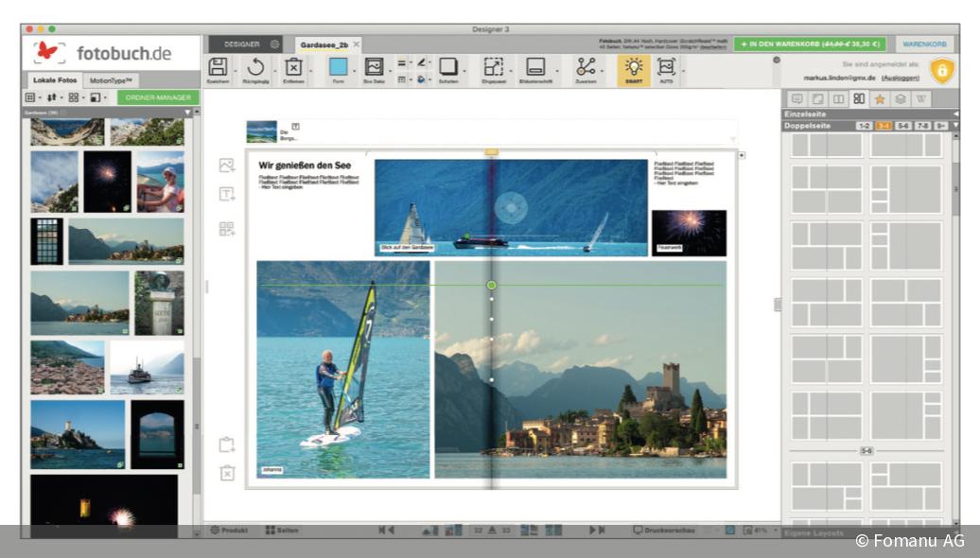980x558 pixels.
Task: Select the 7-8 photo count filter
Action: click(922, 126)
